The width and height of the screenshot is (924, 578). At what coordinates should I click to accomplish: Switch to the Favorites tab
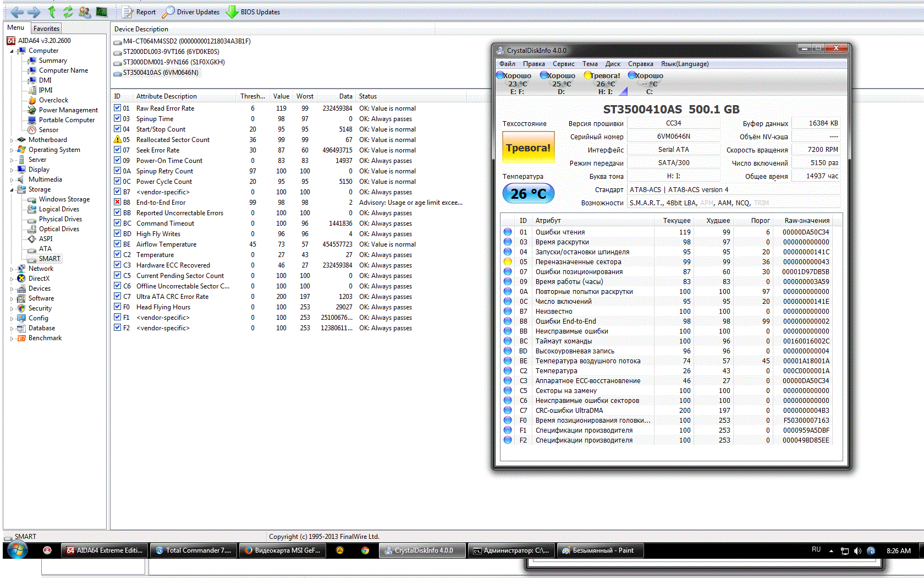[x=46, y=28]
